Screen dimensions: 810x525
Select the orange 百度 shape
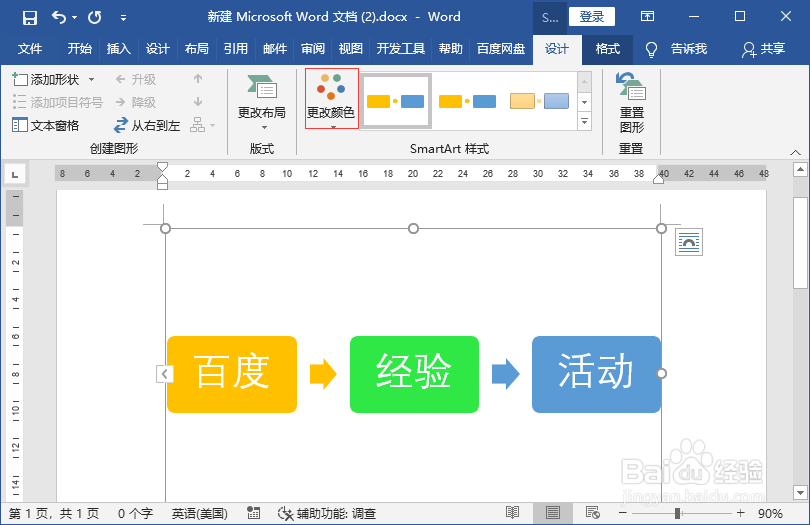click(x=232, y=374)
